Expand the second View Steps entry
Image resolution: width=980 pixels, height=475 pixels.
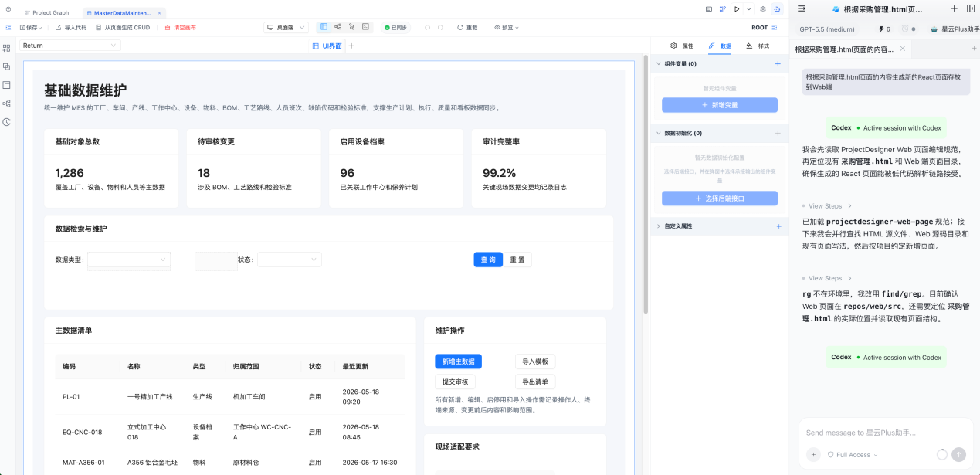click(x=828, y=278)
